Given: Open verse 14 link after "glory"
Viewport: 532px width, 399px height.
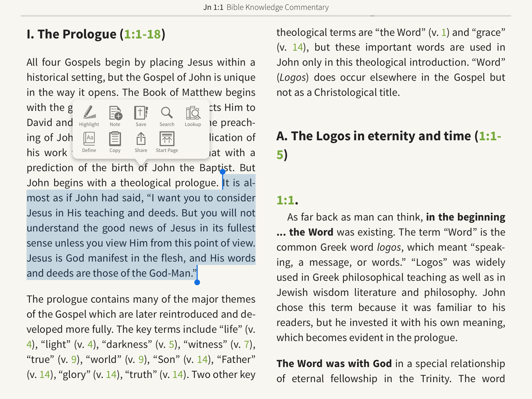Looking at the screenshot, I should pos(111,375).
